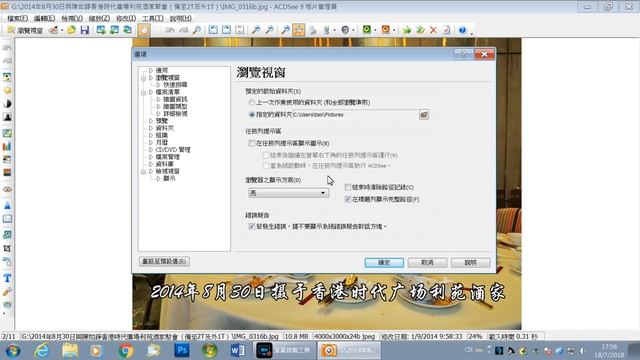The height and width of the screenshot is (360, 640).
Task: Click the ACDSee taskbar button
Action: (x=349, y=350)
